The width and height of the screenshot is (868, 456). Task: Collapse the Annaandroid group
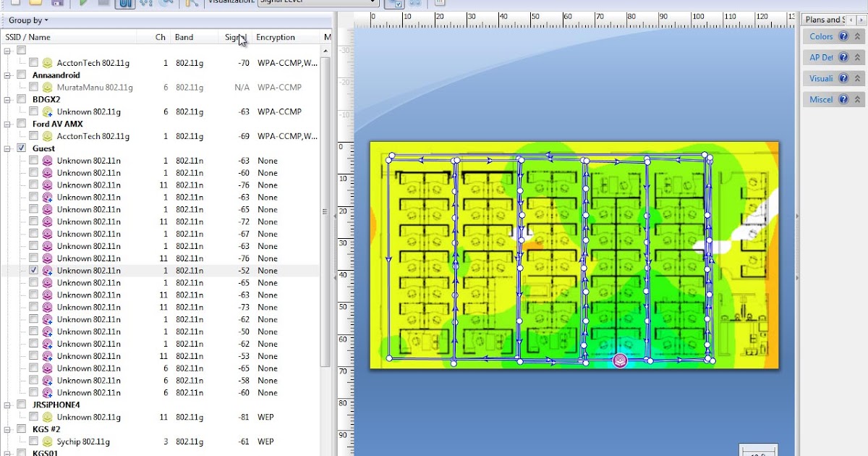pos(8,75)
